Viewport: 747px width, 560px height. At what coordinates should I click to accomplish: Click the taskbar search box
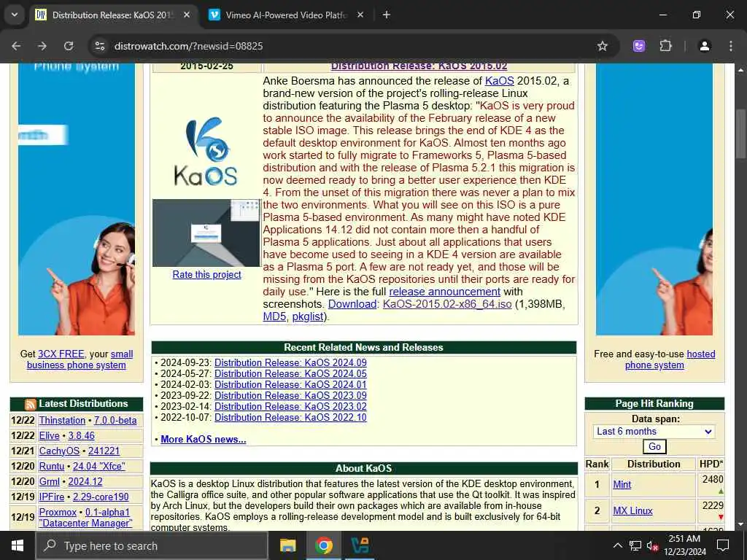152,545
